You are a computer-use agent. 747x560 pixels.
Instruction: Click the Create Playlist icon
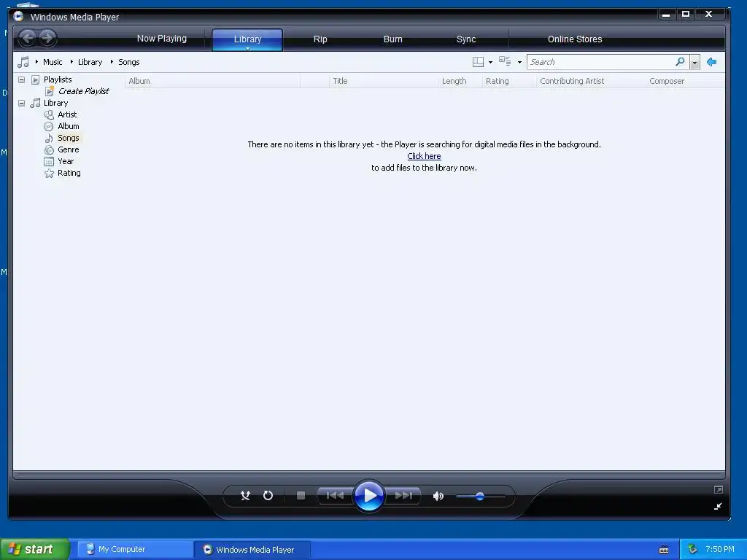pos(50,91)
